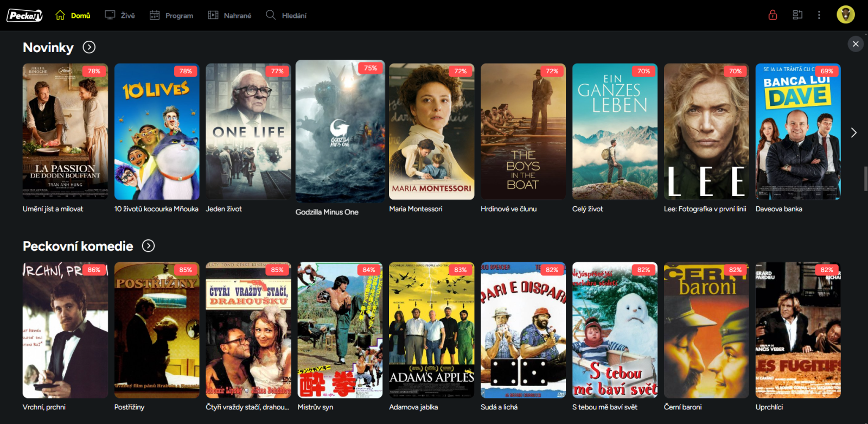Open the LEE movie poster
This screenshot has width=868, height=424.
[x=706, y=131]
